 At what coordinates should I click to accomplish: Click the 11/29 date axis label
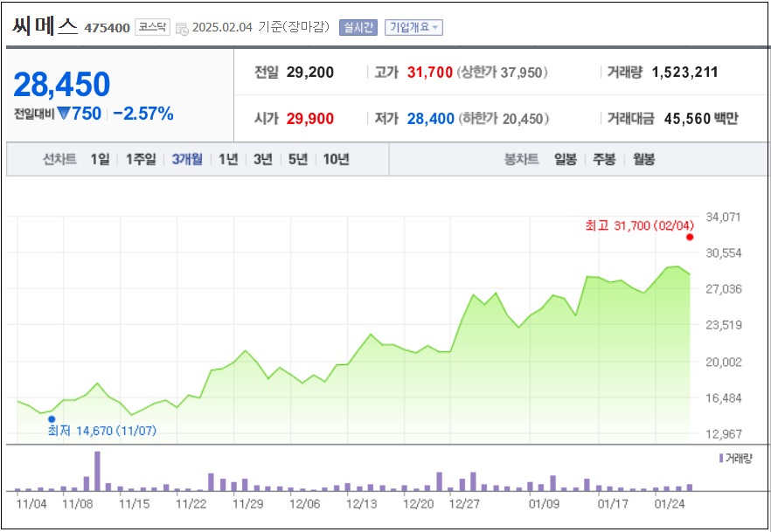pyautogui.click(x=248, y=503)
